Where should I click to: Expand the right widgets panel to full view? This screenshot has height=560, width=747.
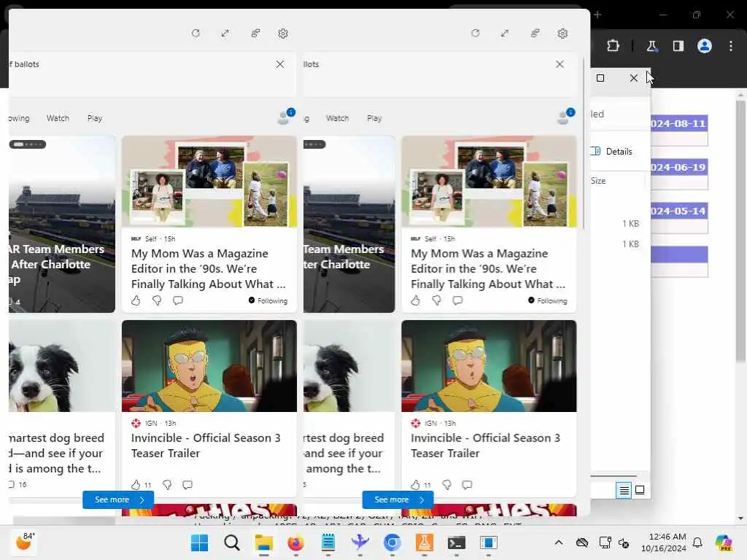point(505,34)
